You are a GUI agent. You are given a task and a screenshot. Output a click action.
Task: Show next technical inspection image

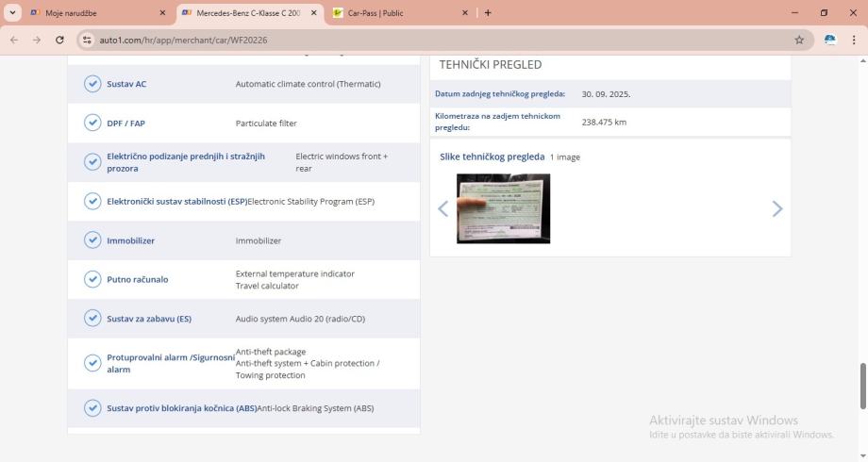pyautogui.click(x=777, y=208)
